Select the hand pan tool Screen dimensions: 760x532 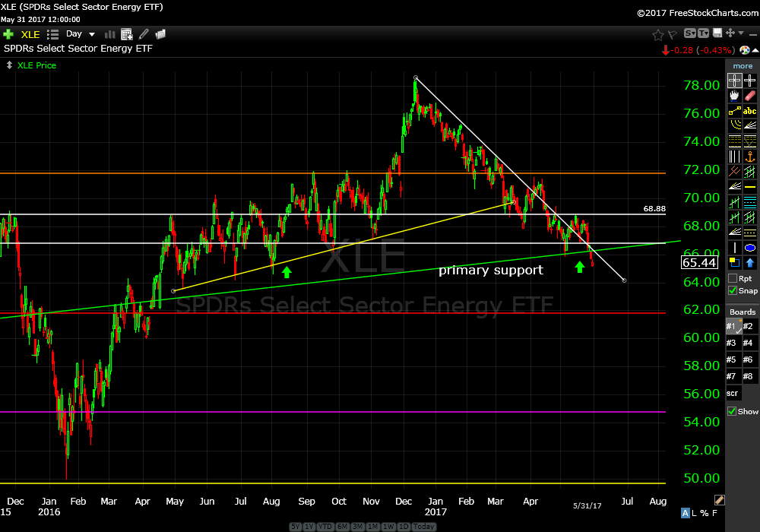(x=734, y=96)
